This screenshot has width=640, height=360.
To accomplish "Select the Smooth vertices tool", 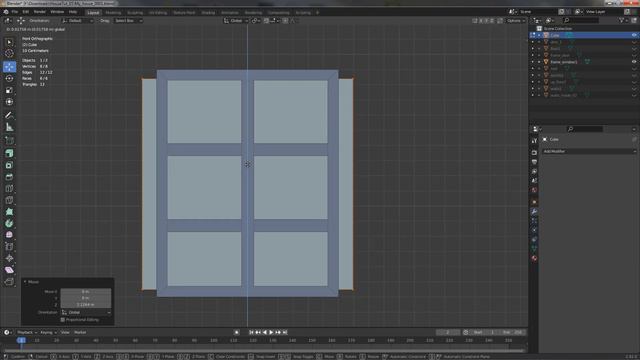I will coord(9,235).
